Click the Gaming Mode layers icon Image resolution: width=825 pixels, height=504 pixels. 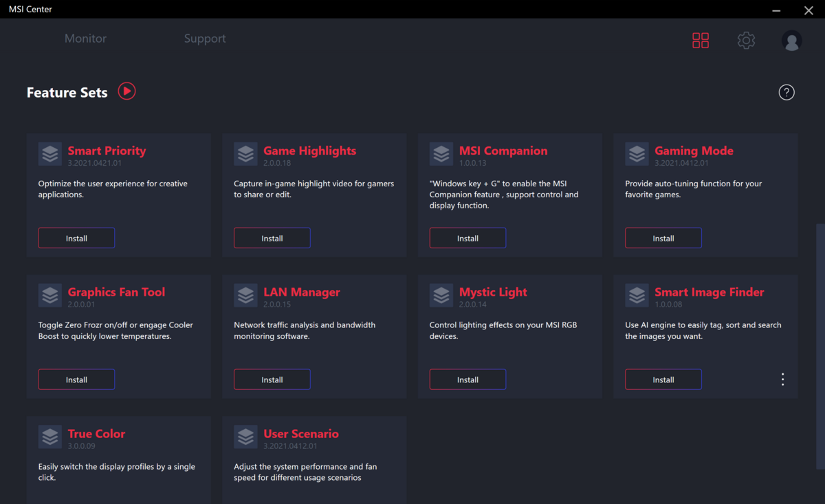click(x=637, y=154)
